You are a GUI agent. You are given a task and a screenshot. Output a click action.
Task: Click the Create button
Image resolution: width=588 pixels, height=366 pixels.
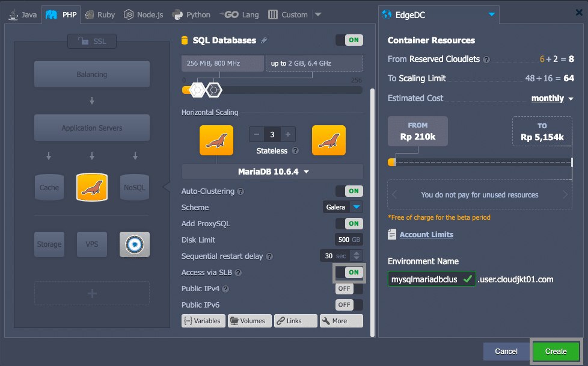coord(556,352)
